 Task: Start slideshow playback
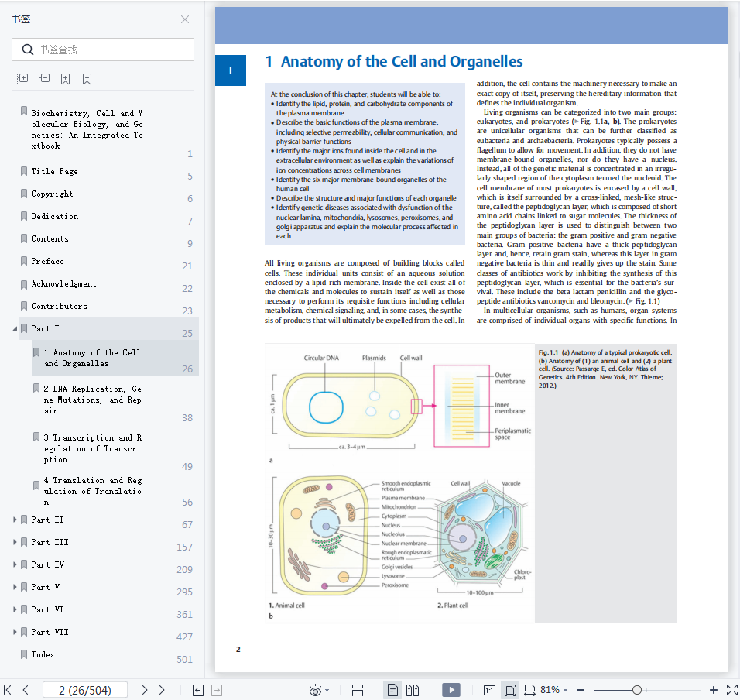(451, 690)
